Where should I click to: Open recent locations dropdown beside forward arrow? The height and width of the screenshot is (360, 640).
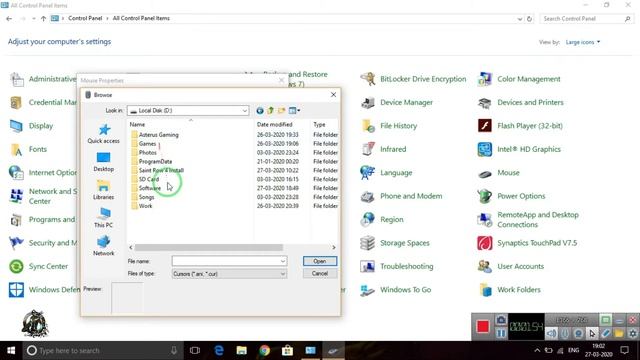tap(33, 19)
